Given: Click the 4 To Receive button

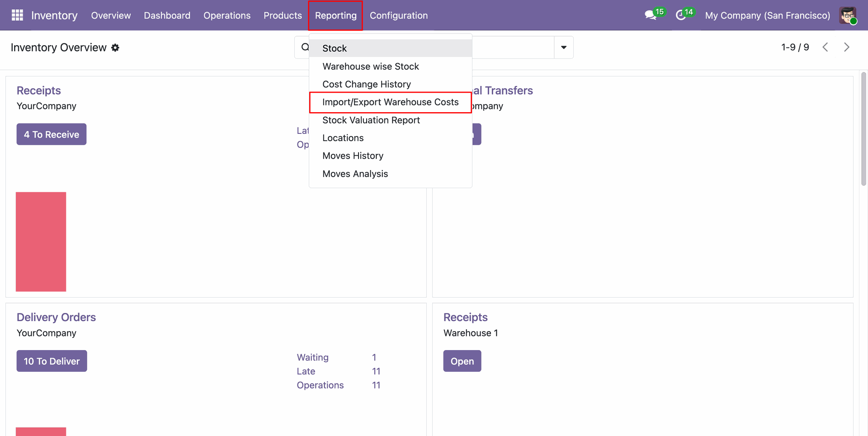Looking at the screenshot, I should [x=52, y=134].
